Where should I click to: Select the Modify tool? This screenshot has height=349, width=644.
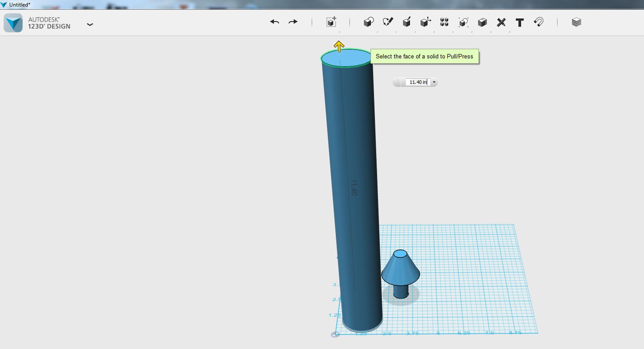(x=425, y=22)
